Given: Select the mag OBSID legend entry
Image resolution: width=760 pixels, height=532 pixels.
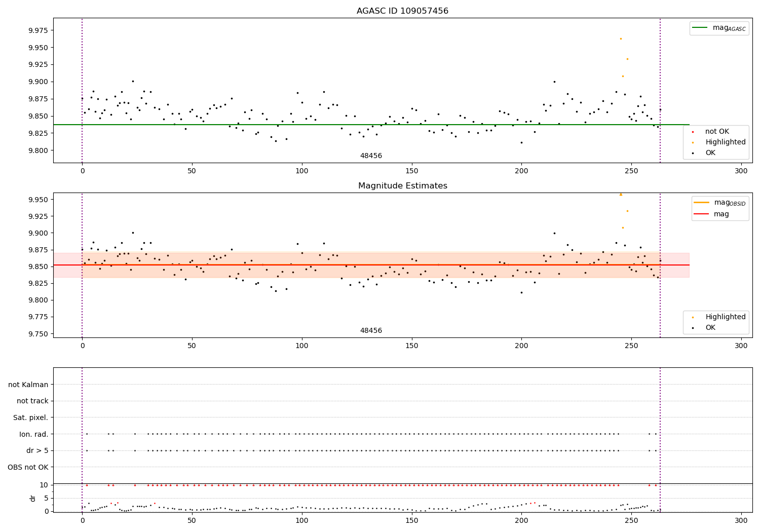Looking at the screenshot, I should [720, 203].
